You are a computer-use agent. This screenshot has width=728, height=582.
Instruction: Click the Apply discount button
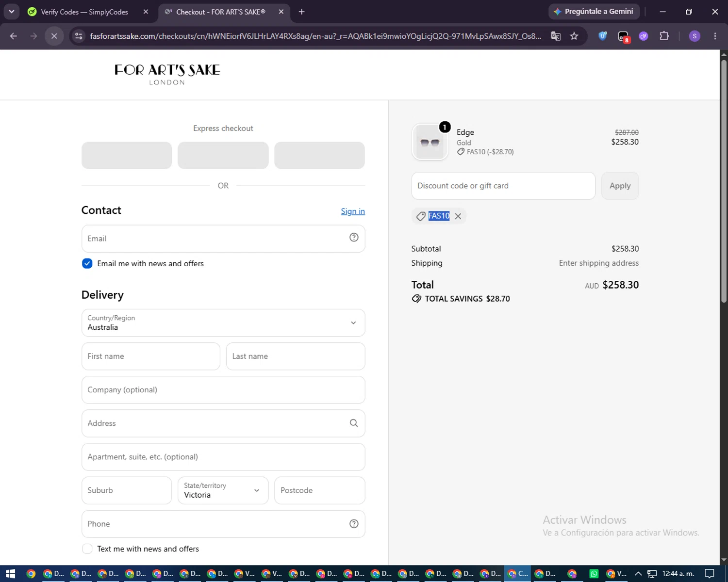[620, 186]
